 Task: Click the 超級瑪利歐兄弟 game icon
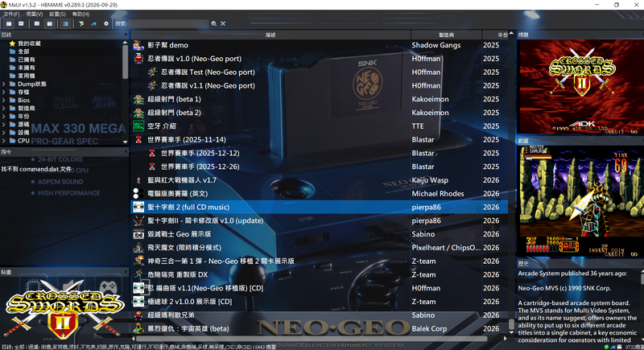(x=138, y=315)
